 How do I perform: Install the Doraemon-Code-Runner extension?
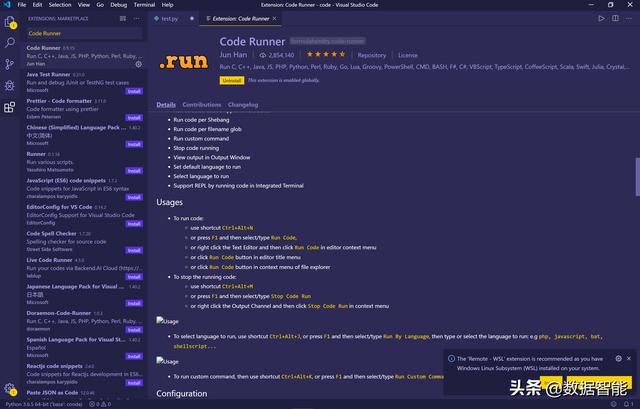(x=134, y=330)
